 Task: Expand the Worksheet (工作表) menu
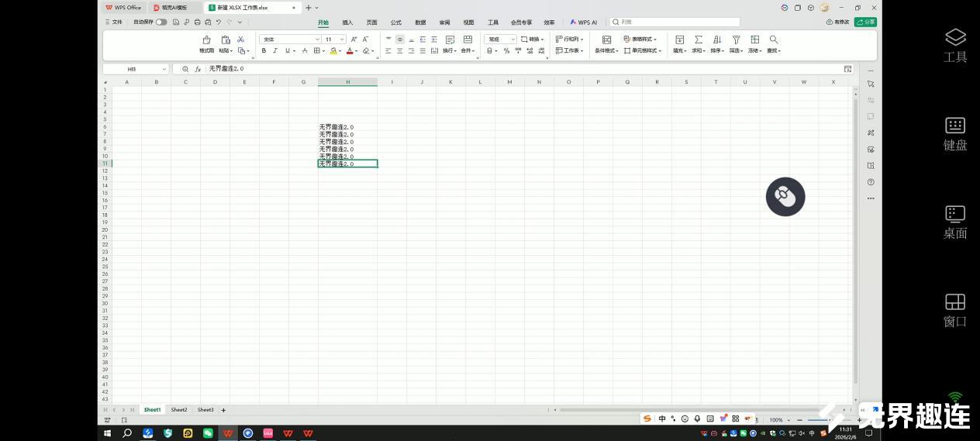569,50
